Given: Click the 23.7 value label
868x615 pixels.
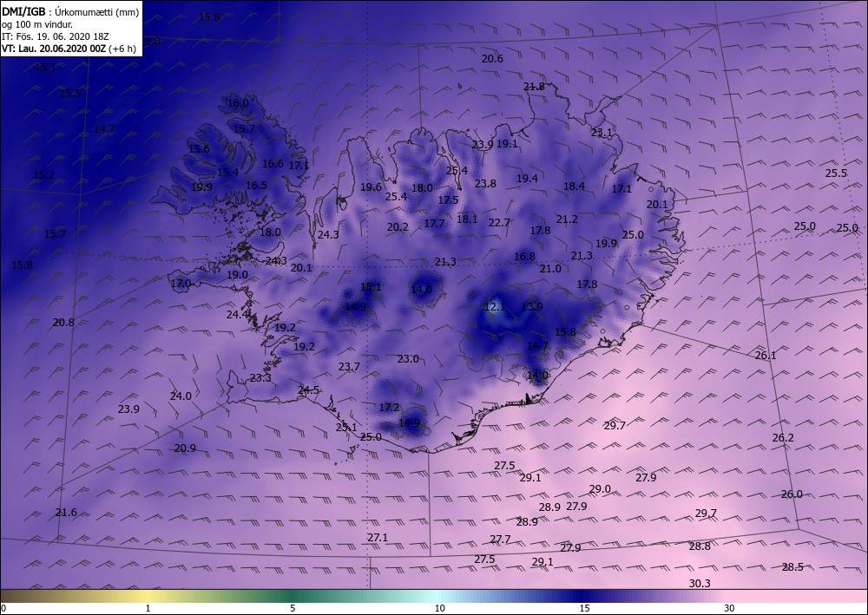Looking at the screenshot, I should click(x=349, y=367).
